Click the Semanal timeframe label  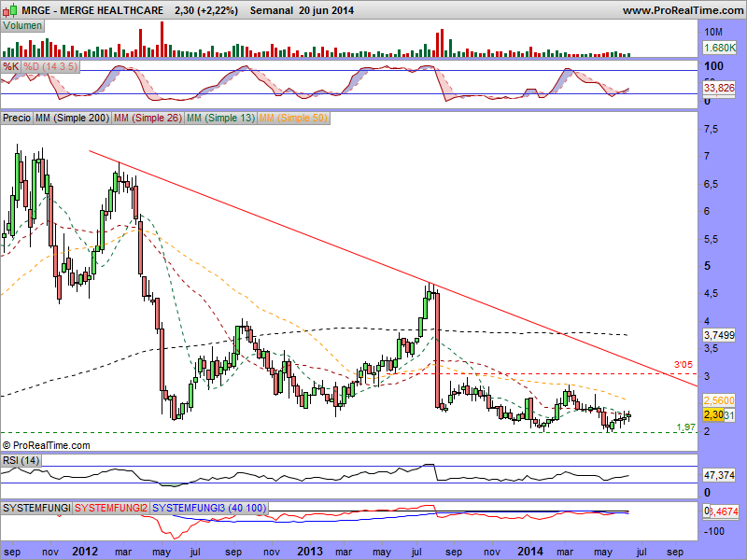272,10
